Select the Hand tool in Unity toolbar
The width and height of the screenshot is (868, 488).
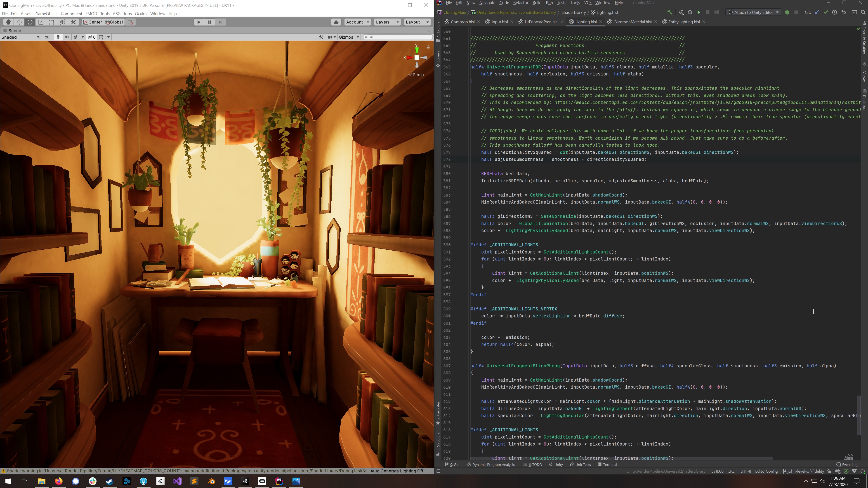click(x=8, y=22)
